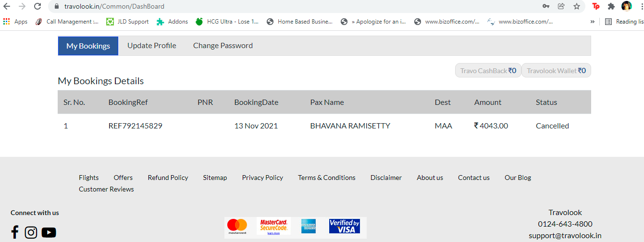644x242 pixels.
Task: Click the Travolook Wallet button
Action: 556,71
